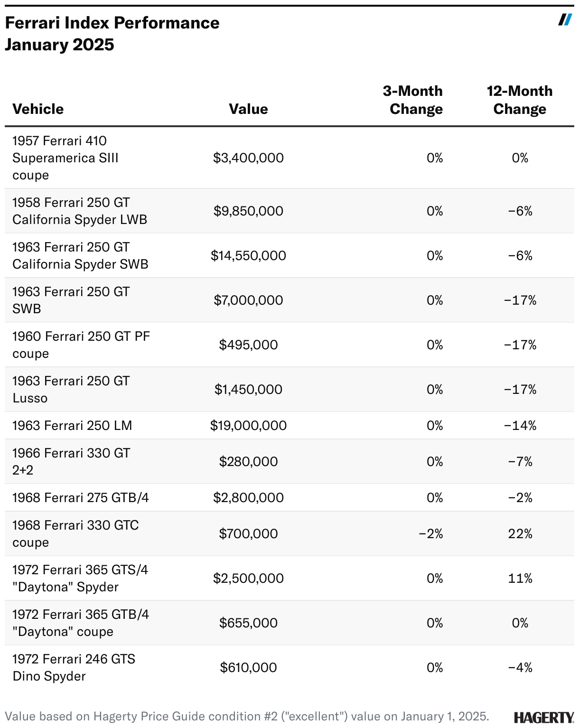Select the 1972 Ferrari 365 GTB/4 Daytona coupe

pos(81,623)
